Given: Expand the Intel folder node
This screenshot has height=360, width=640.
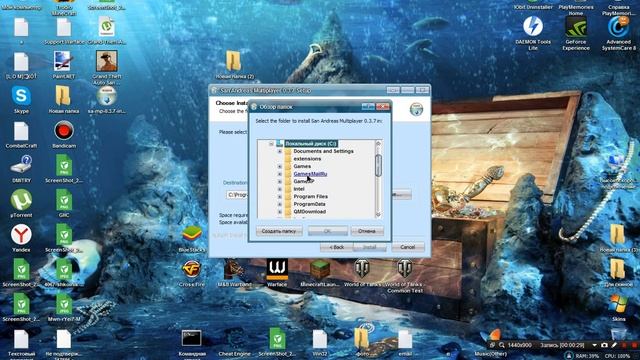Looking at the screenshot, I should [280, 189].
